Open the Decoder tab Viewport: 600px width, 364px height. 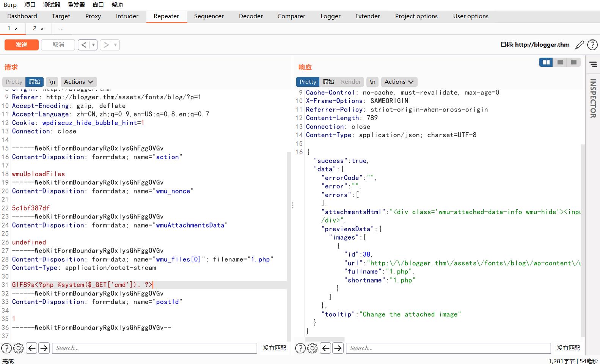(251, 16)
